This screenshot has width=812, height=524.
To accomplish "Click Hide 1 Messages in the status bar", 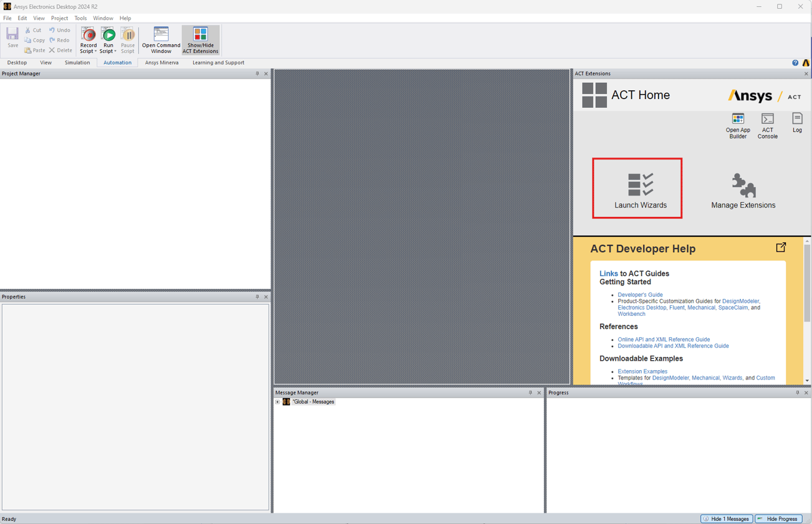I will point(726,518).
